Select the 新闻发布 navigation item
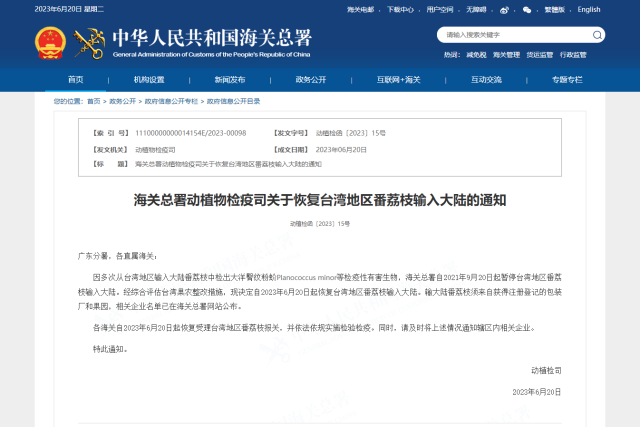Screen dimensions: 640x427 [230, 78]
